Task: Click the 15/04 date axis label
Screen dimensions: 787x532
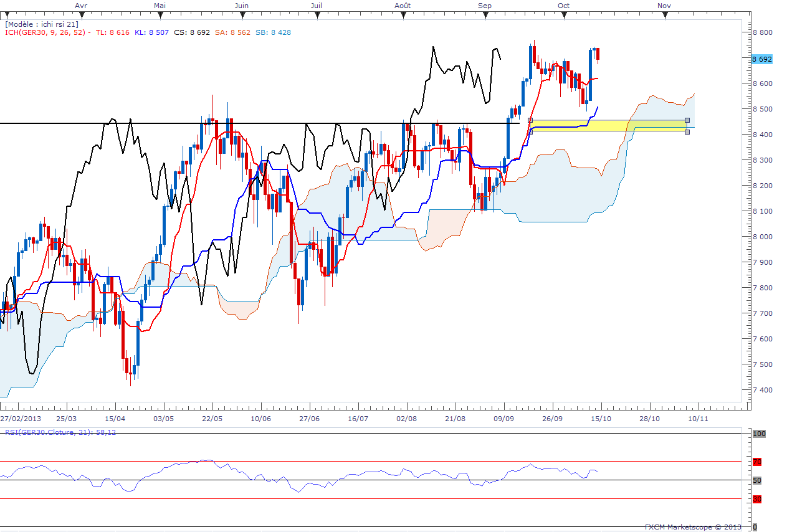Action: (115, 419)
